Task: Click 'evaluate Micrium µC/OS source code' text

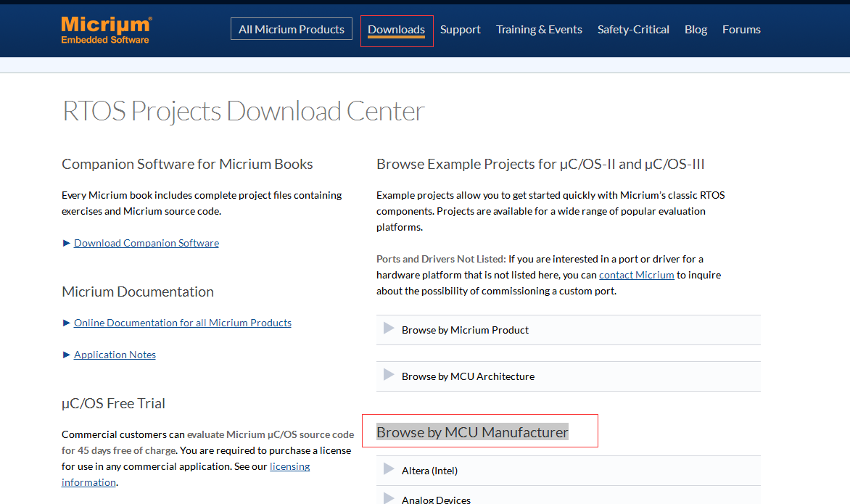Action: (x=271, y=434)
